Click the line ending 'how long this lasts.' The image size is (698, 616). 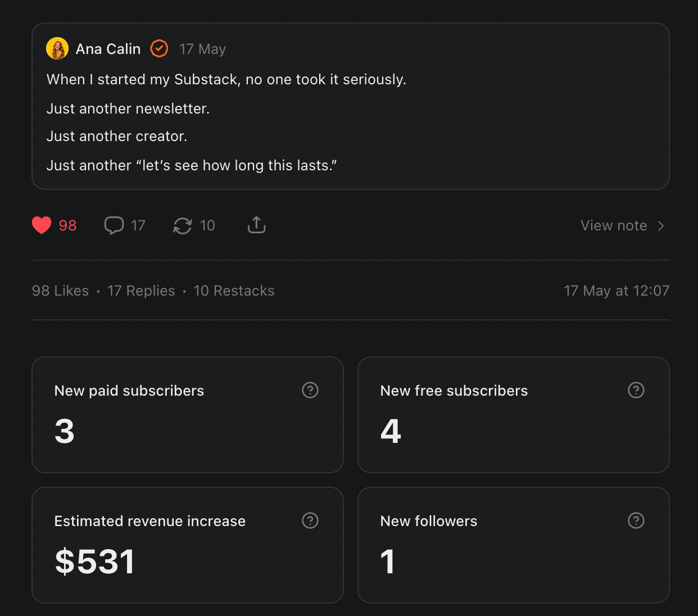click(192, 165)
